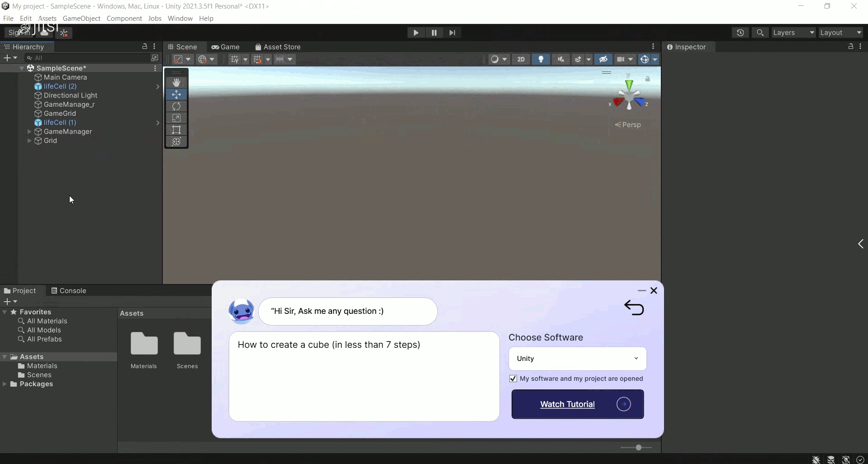Click the Watch Tutorial button
This screenshot has width=868, height=464.
click(577, 404)
